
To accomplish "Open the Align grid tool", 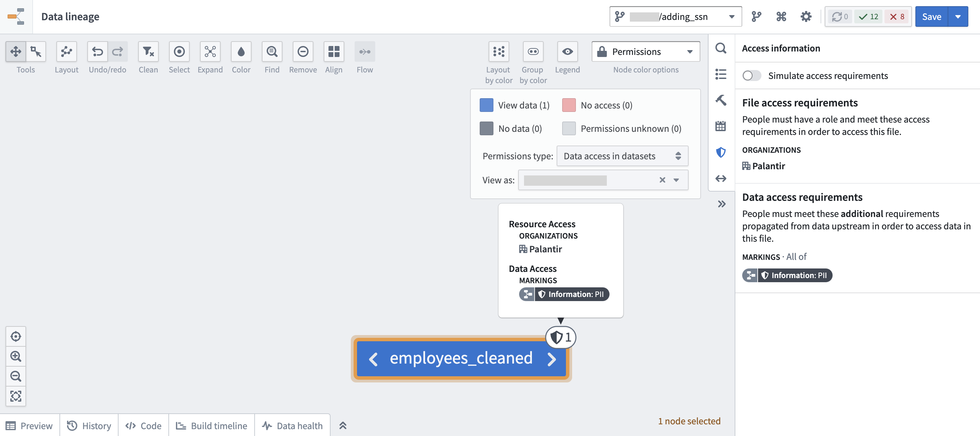I will 334,51.
